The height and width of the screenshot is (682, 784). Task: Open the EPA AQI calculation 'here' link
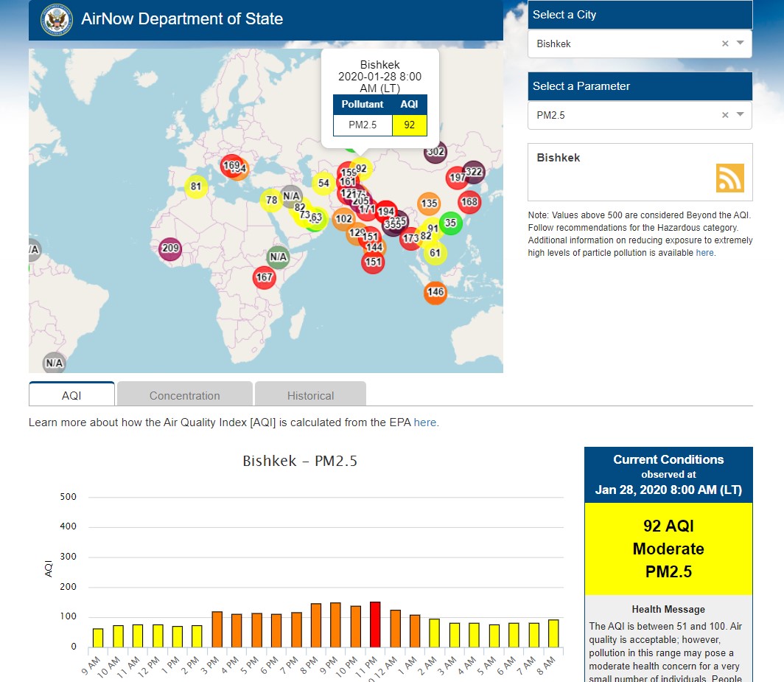click(424, 422)
